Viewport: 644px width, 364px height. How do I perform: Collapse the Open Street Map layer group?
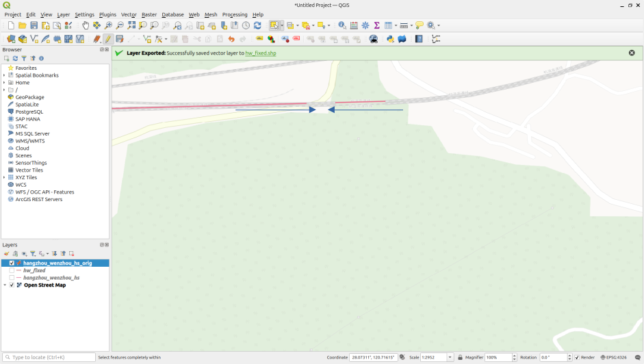pyautogui.click(x=5, y=285)
